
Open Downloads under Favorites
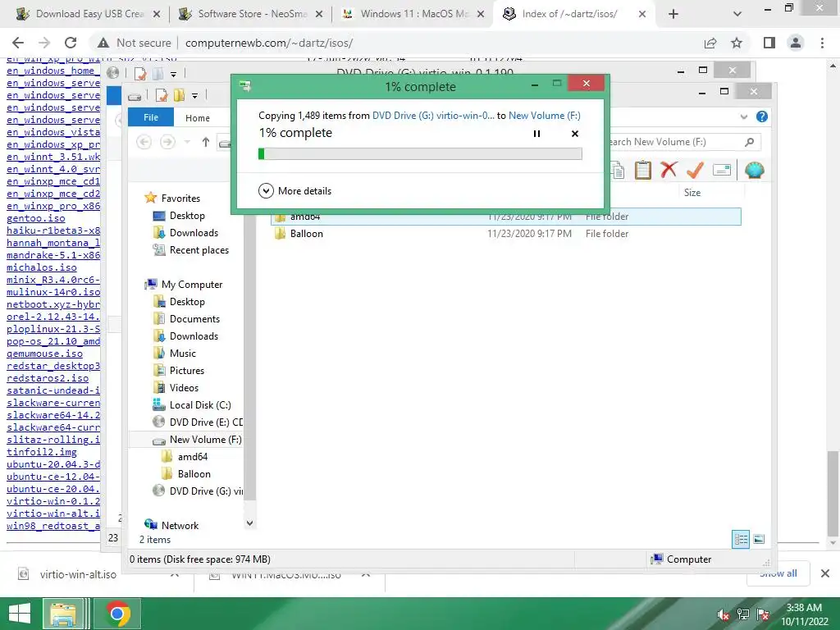pos(194,232)
